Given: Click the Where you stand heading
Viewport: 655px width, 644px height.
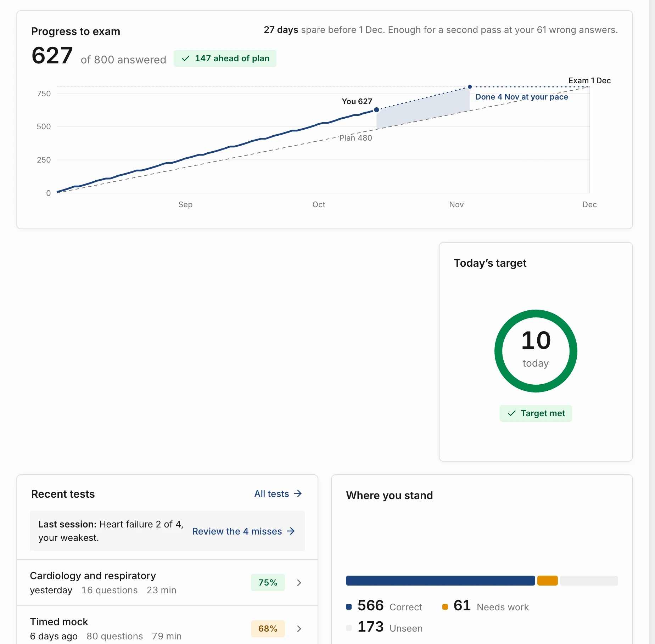Looking at the screenshot, I should [390, 495].
